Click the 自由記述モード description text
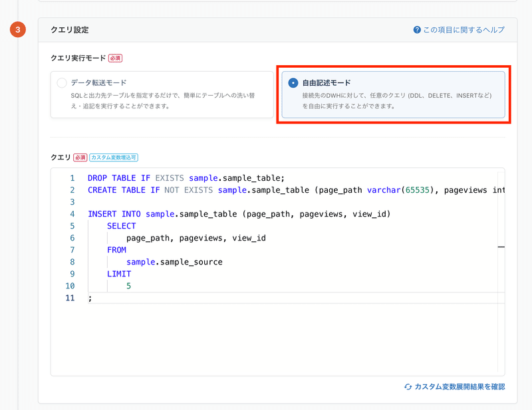The height and width of the screenshot is (410, 532). 397,101
